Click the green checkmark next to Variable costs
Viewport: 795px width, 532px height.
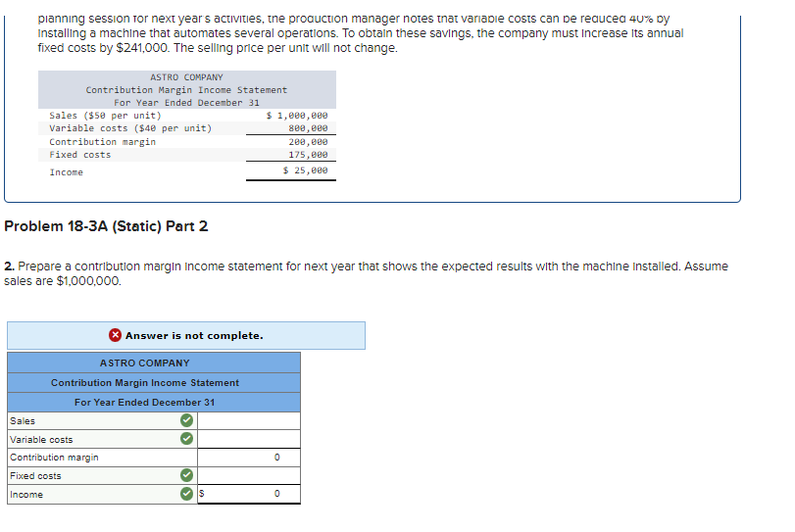point(186,438)
